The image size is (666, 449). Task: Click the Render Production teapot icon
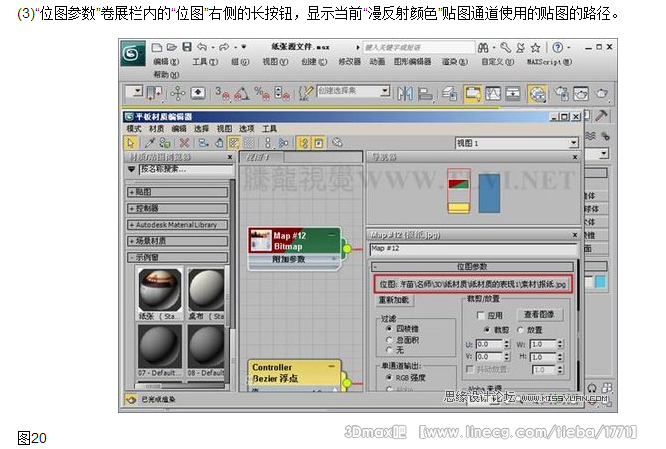pyautogui.click(x=601, y=93)
